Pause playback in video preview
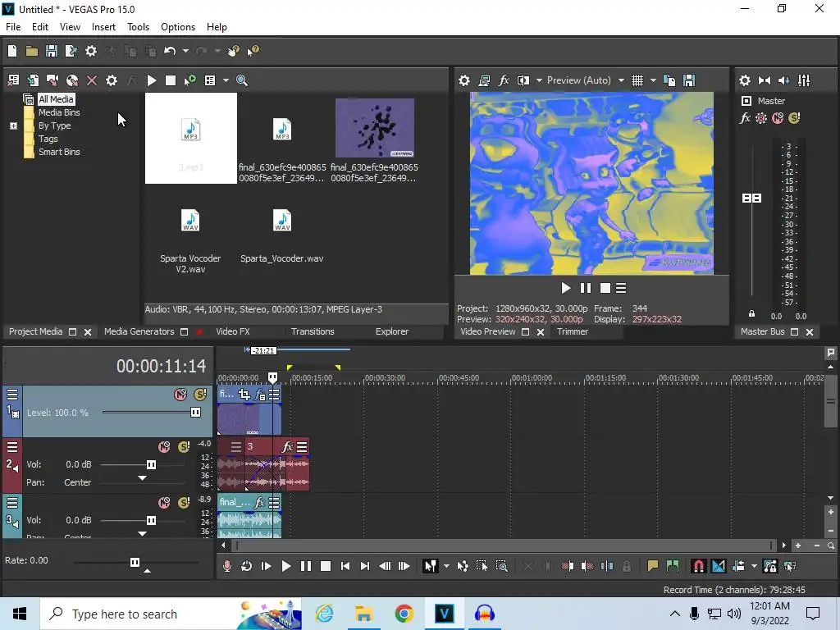840x630 pixels. coord(586,288)
